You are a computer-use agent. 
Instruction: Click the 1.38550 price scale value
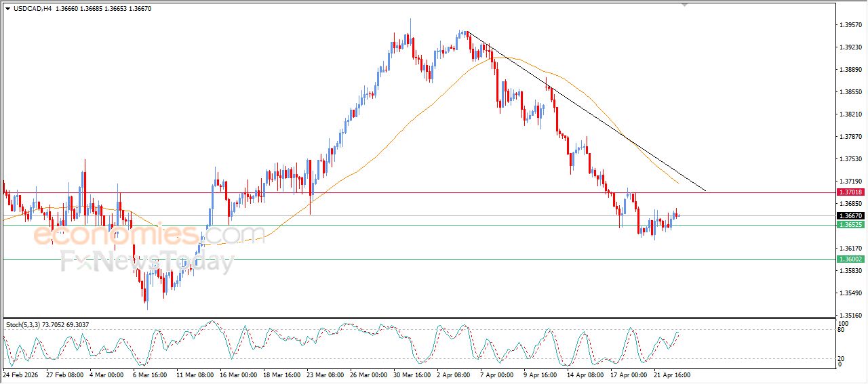[850, 92]
